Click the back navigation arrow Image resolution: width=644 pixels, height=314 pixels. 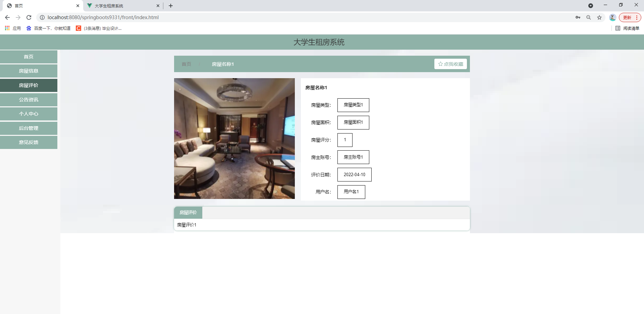pyautogui.click(x=7, y=17)
